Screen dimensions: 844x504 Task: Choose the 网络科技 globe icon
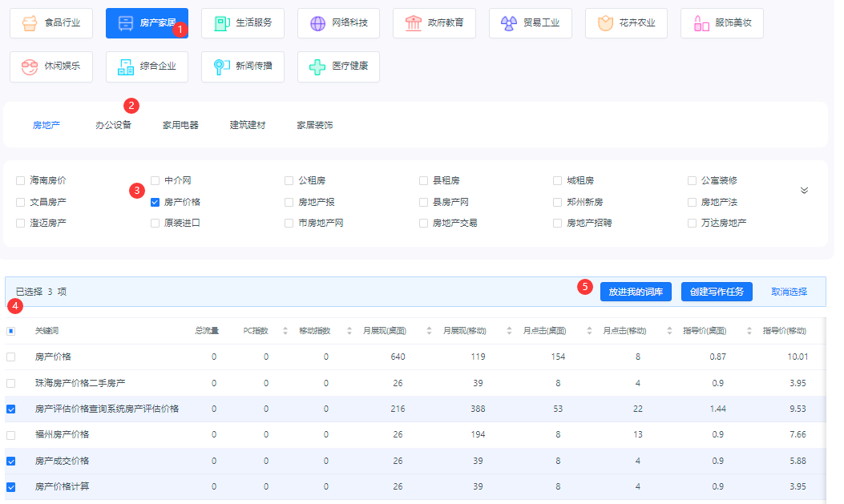coord(318,23)
